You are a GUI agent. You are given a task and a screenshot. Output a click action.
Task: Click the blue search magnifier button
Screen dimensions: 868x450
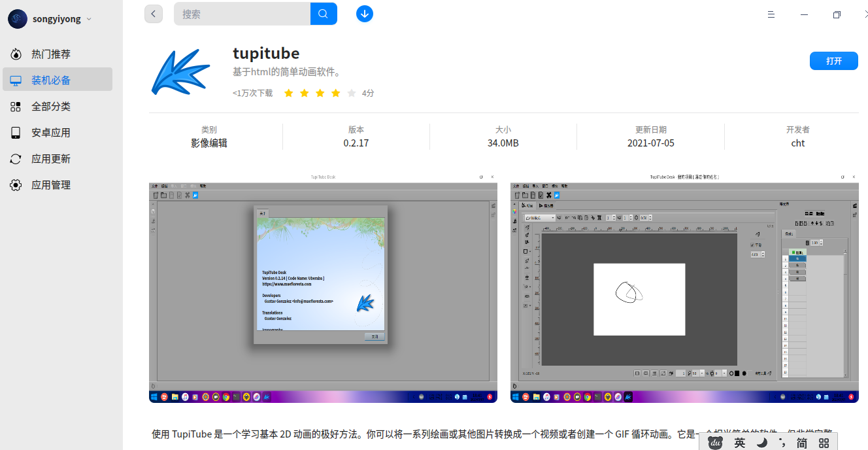coord(324,14)
